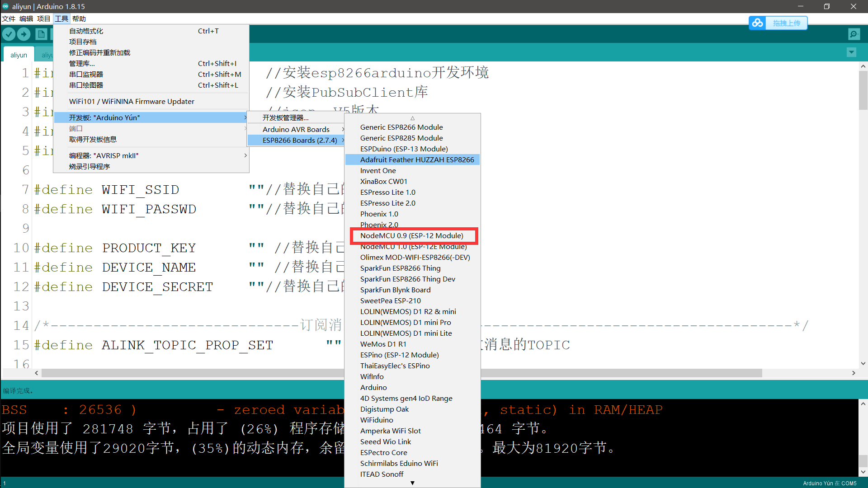Select LOLIN(WEMOS) D1 R2 & mini
The height and width of the screenshot is (488, 868).
pos(412,311)
